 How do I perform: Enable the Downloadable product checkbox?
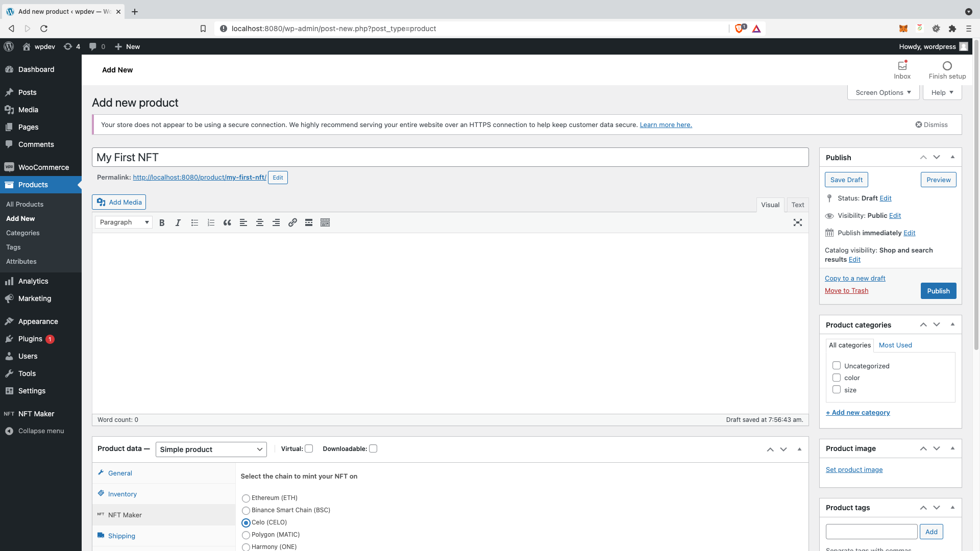click(373, 449)
